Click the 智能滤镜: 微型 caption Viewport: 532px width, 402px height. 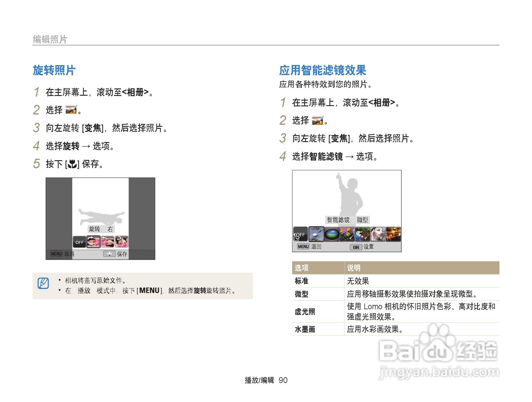click(x=347, y=220)
